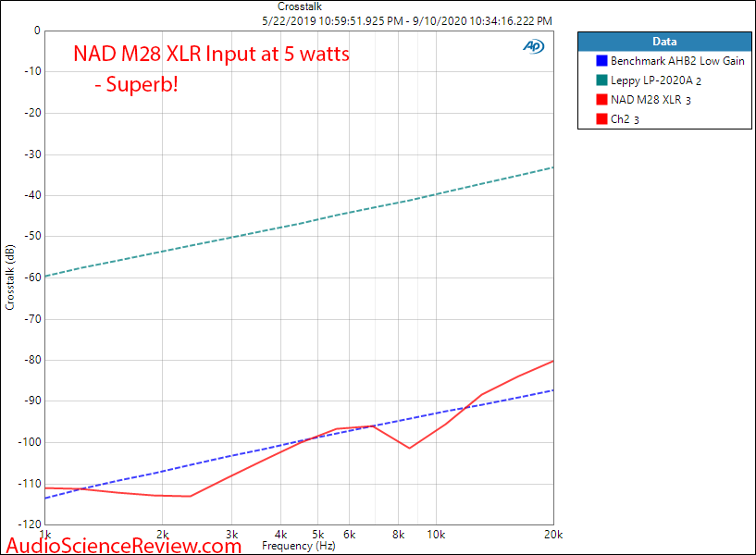Click the "Leppy LP-2020A" legend label
756x555 pixels.
651,80
